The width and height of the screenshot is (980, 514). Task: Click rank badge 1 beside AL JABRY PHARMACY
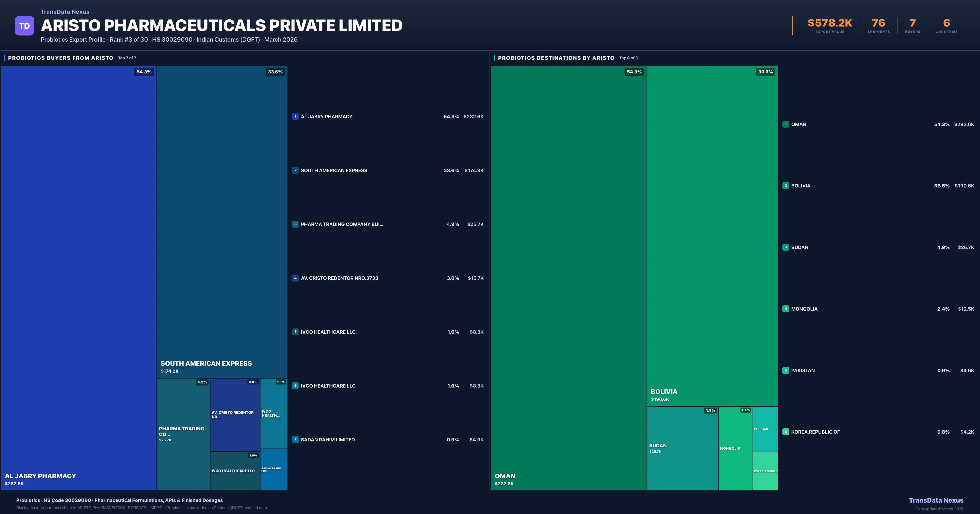tap(295, 116)
